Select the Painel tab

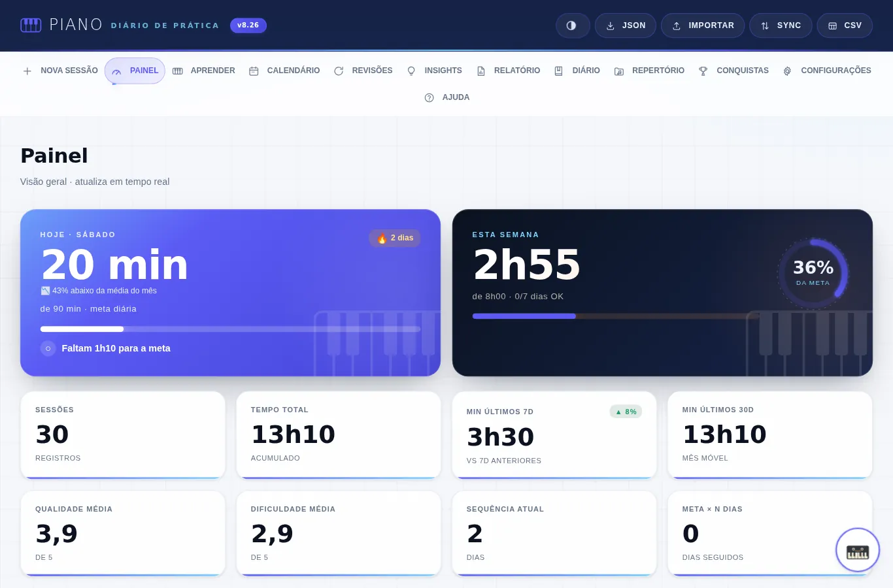(135, 71)
